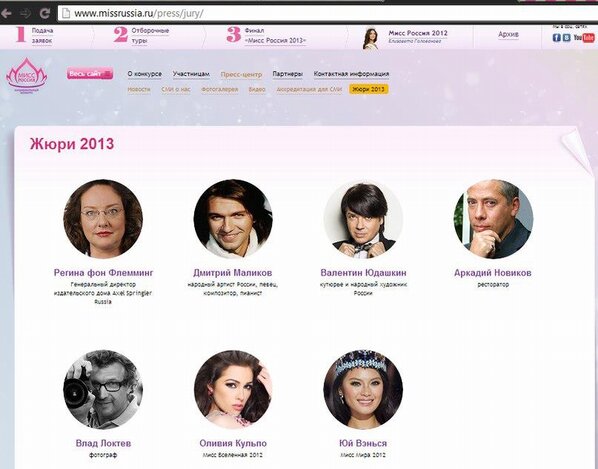Click the name Аркадий Новиков
Viewport: 598px width, 469px height.
[x=493, y=273]
